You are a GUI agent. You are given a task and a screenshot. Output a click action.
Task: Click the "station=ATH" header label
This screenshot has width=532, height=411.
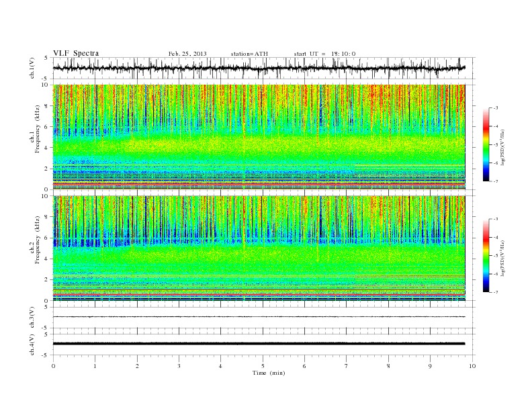coord(249,54)
